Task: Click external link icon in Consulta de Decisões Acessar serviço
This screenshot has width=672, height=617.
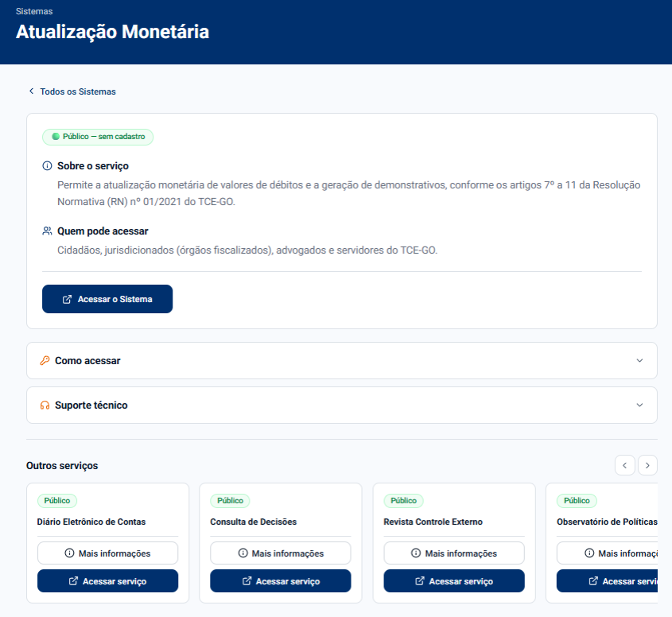Action: [x=247, y=581]
